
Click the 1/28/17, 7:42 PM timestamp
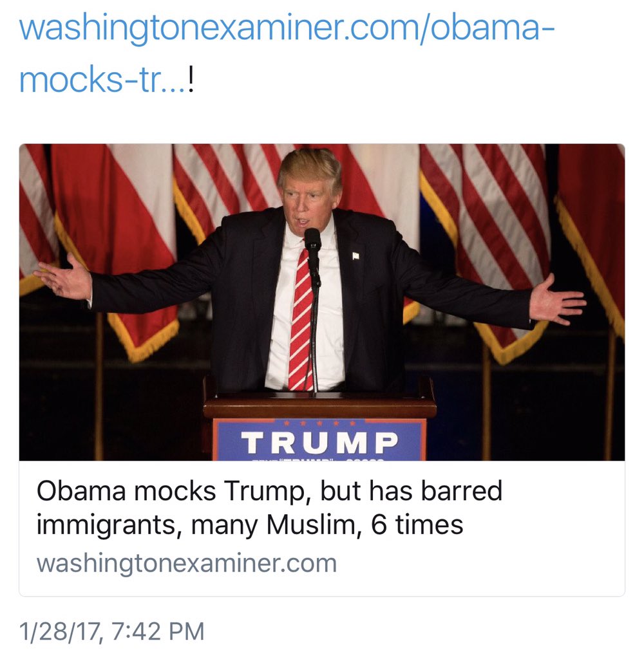(x=112, y=632)
